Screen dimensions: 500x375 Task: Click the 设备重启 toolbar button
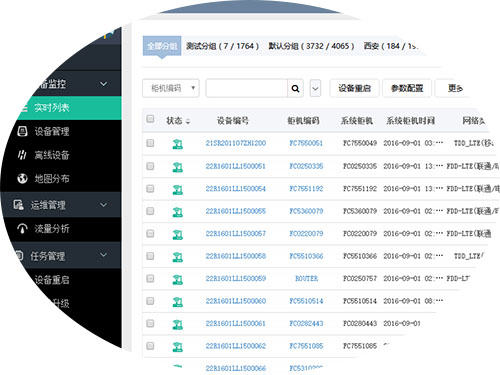[x=354, y=88]
